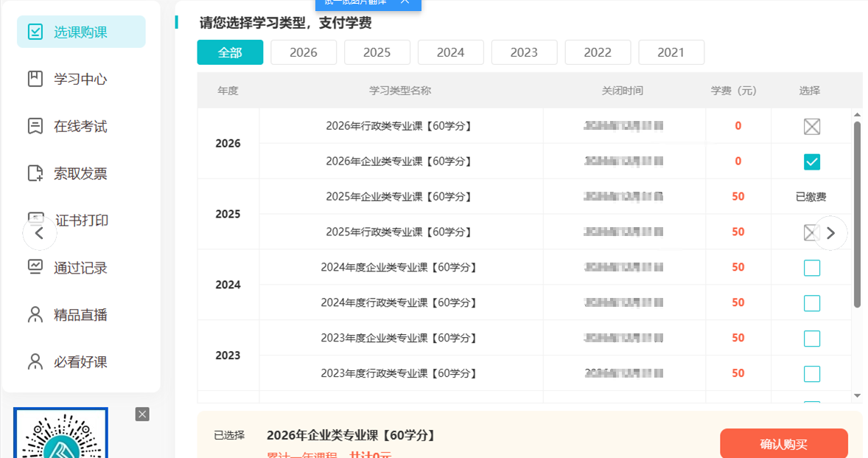
Task: Click 2026年行政类专业课【60学分】 text
Action: coord(399,126)
